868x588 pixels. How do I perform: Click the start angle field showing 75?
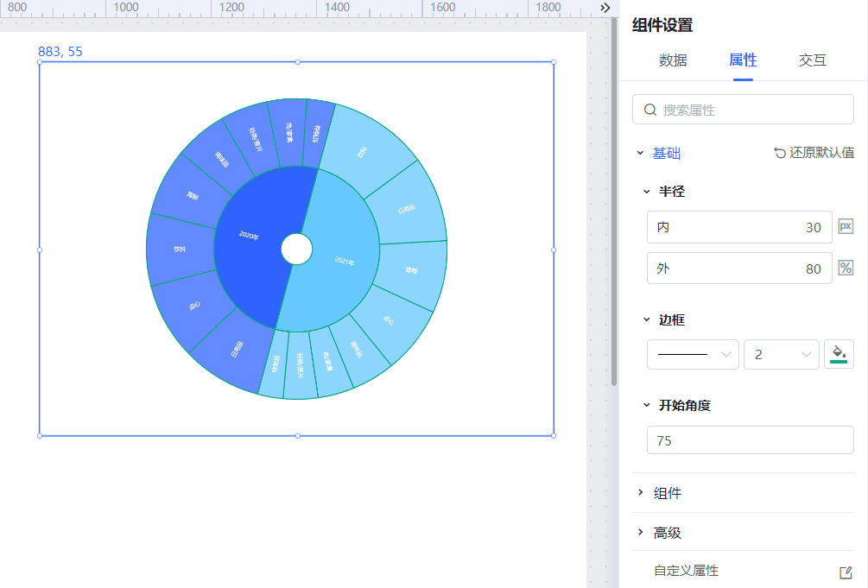click(x=750, y=440)
